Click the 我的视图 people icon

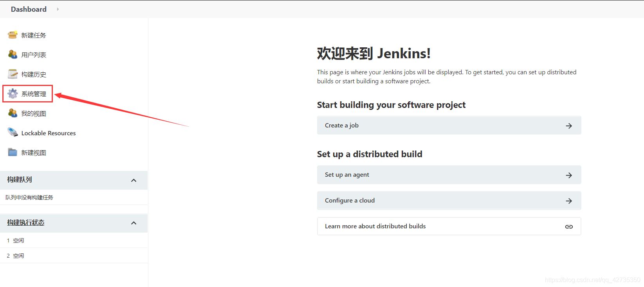click(13, 113)
